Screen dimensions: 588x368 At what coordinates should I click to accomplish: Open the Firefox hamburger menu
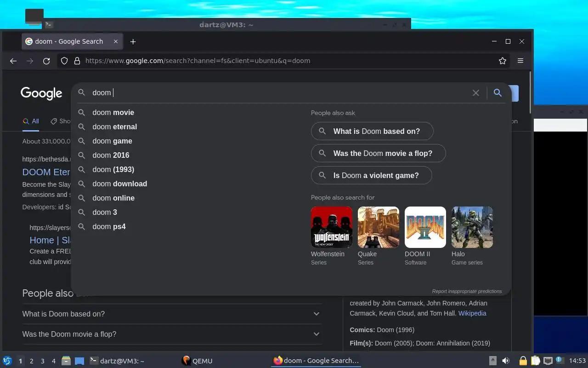click(520, 61)
